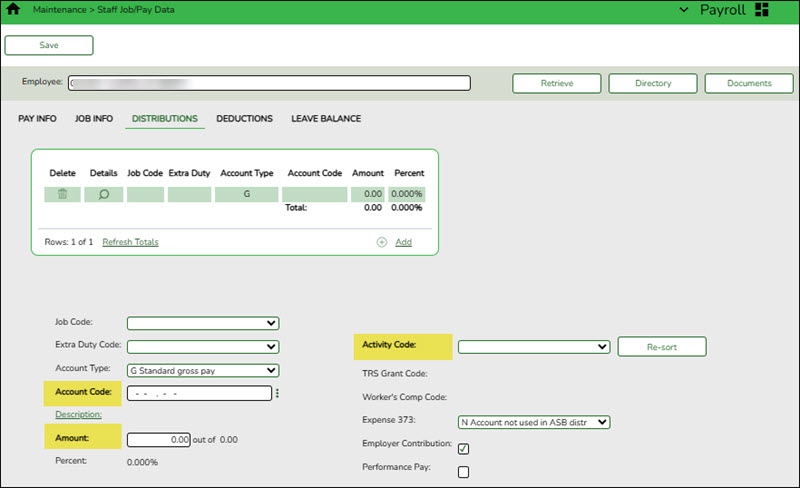Uncheck the Employer Contribution checkbox
This screenshot has width=800, height=488.
click(x=463, y=447)
